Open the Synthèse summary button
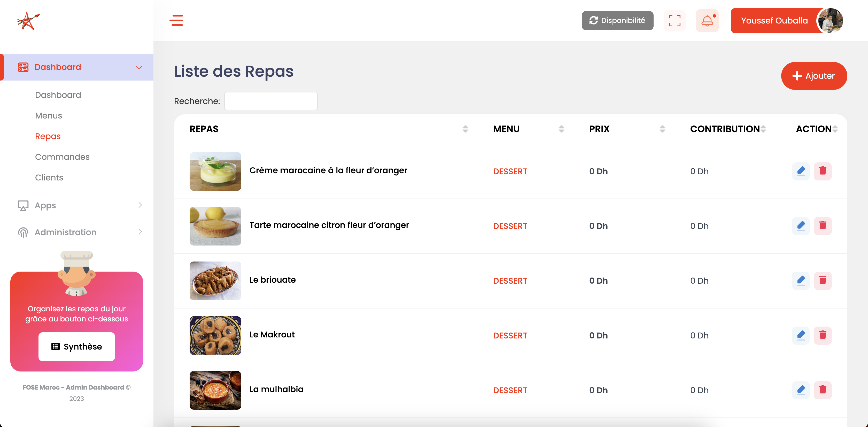 (76, 346)
